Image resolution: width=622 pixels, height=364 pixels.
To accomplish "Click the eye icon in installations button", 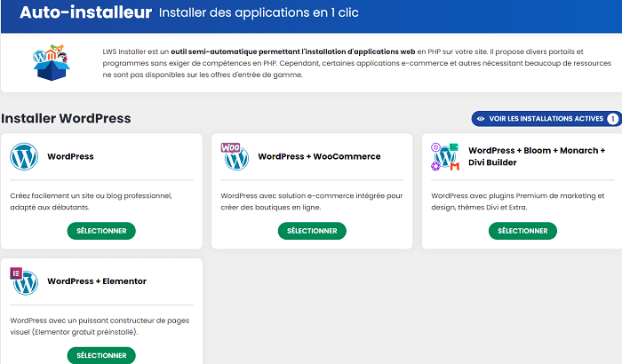I will (481, 119).
